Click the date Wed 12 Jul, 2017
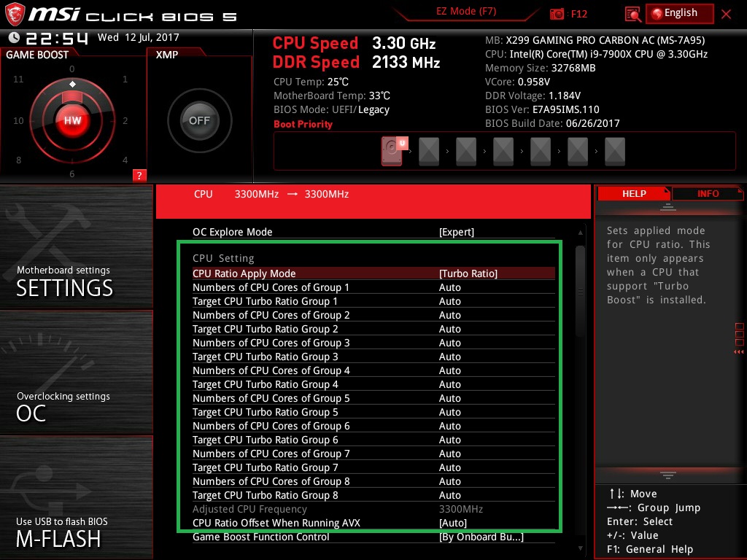 (x=138, y=37)
